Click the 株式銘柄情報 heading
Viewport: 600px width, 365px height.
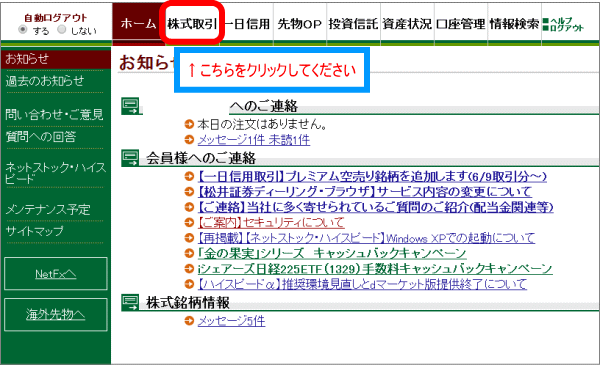point(188,303)
